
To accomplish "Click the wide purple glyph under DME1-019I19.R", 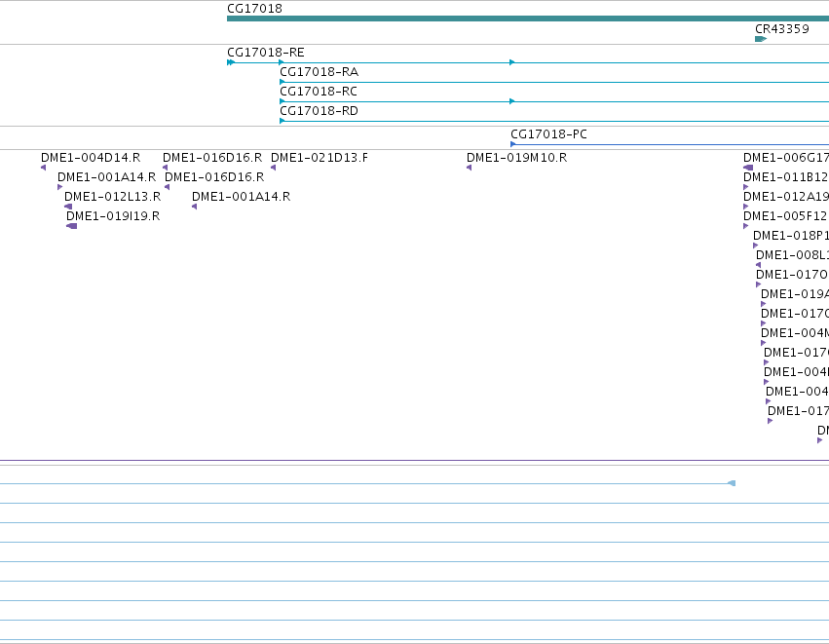I will point(72,226).
